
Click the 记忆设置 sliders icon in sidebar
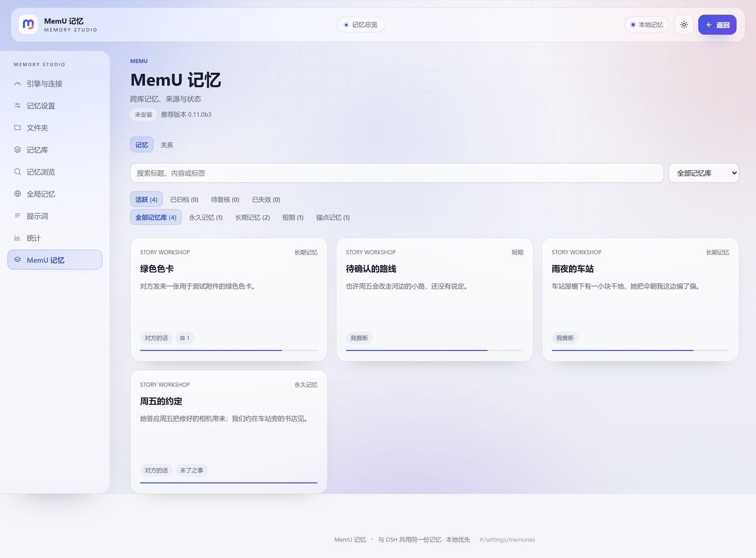pos(17,105)
